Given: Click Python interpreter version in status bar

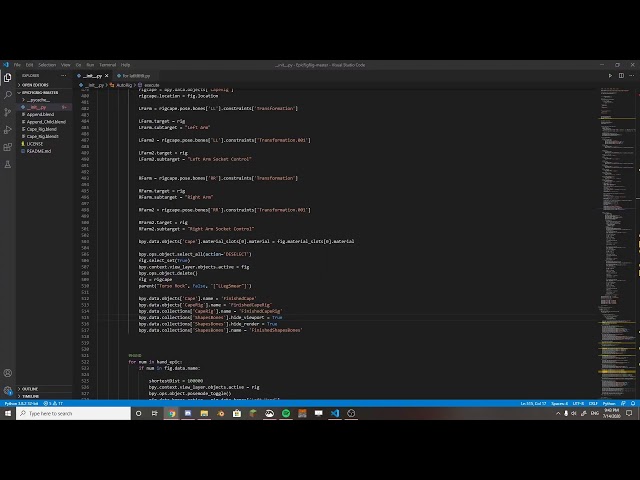Looking at the screenshot, I should [x=21, y=403].
